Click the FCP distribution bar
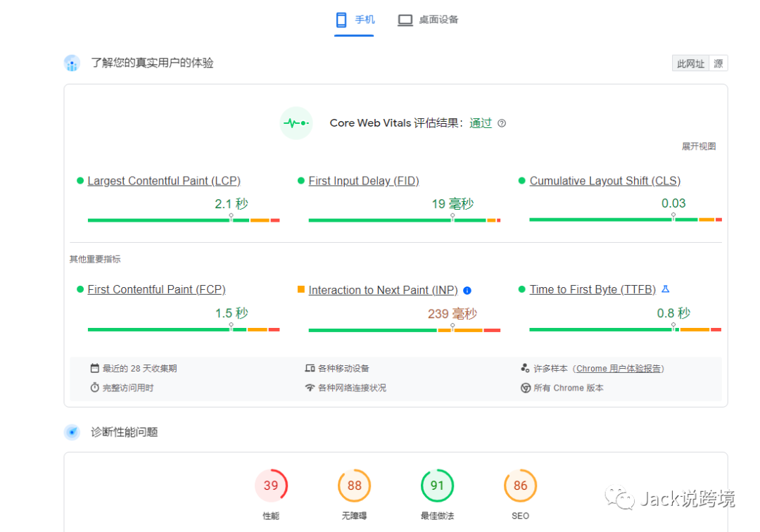Viewport: 760px width, 532px height. coord(184,329)
